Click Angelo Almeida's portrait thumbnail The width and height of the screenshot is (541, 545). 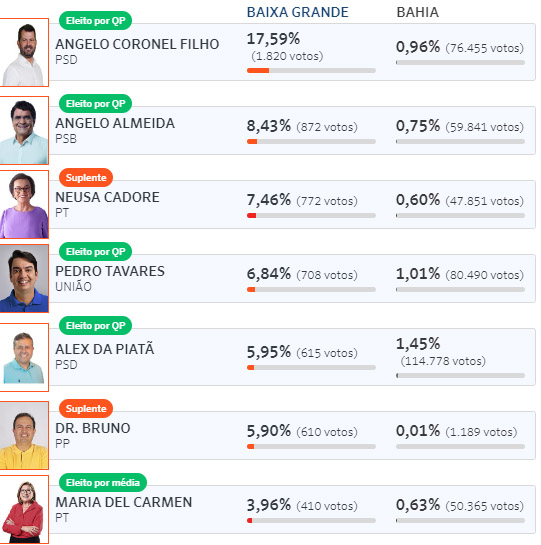pos(24,130)
